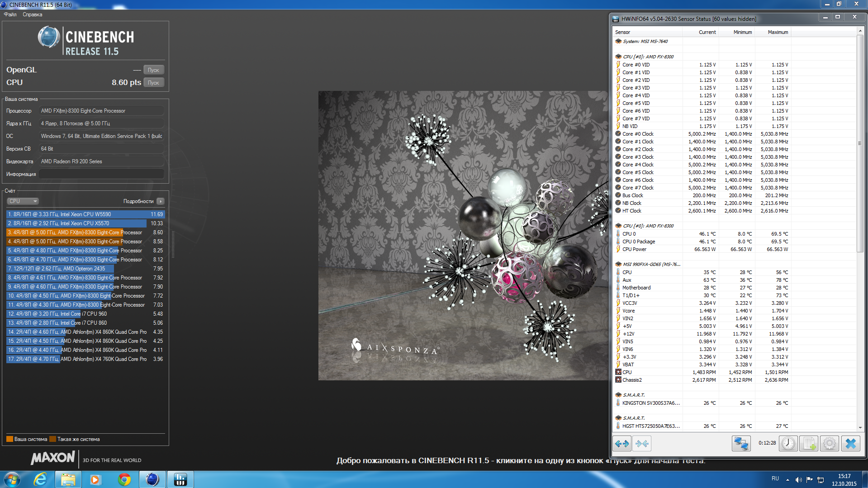Start logging with sheet-plus icon

click(809, 443)
